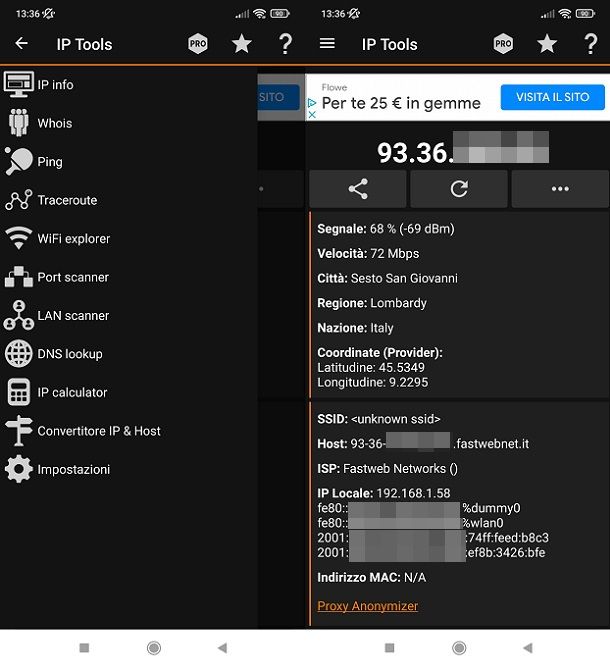Tap the Indirizzo MAC N/A line

(x=372, y=578)
